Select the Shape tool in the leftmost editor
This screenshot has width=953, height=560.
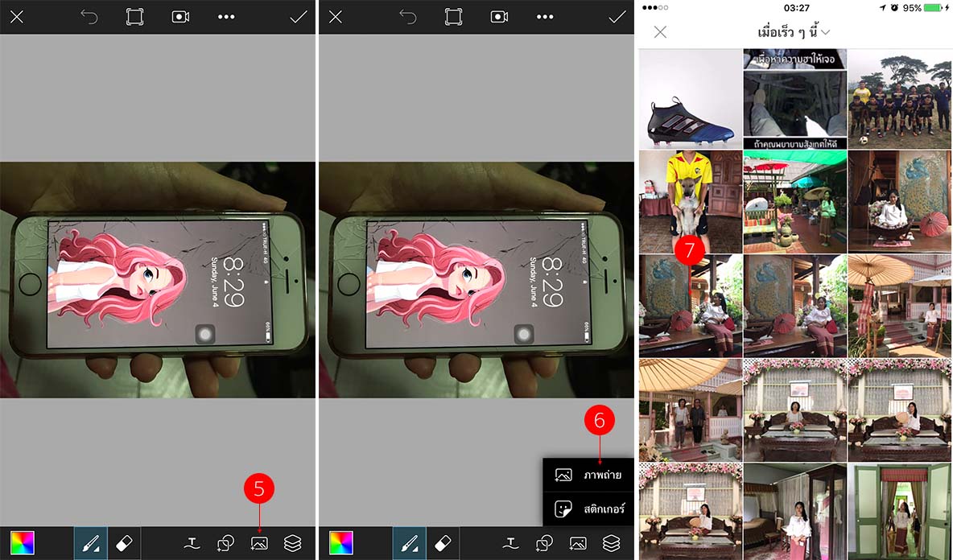click(x=225, y=544)
